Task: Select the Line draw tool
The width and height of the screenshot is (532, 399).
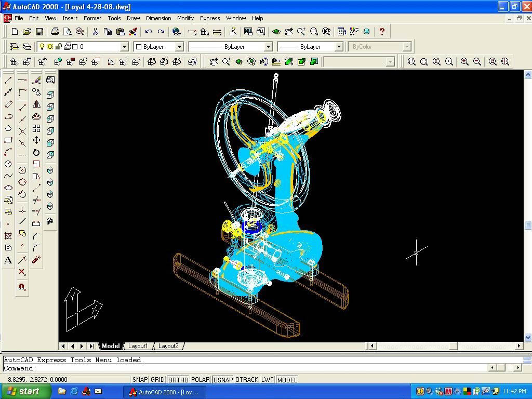Action: pyautogui.click(x=8, y=80)
